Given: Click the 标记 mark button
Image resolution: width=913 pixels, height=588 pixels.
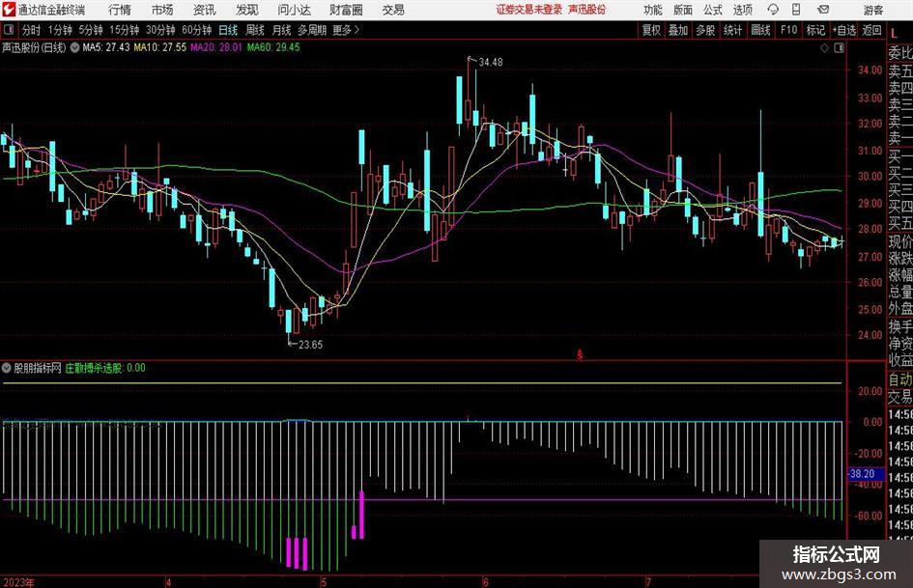Looking at the screenshot, I should [x=815, y=30].
